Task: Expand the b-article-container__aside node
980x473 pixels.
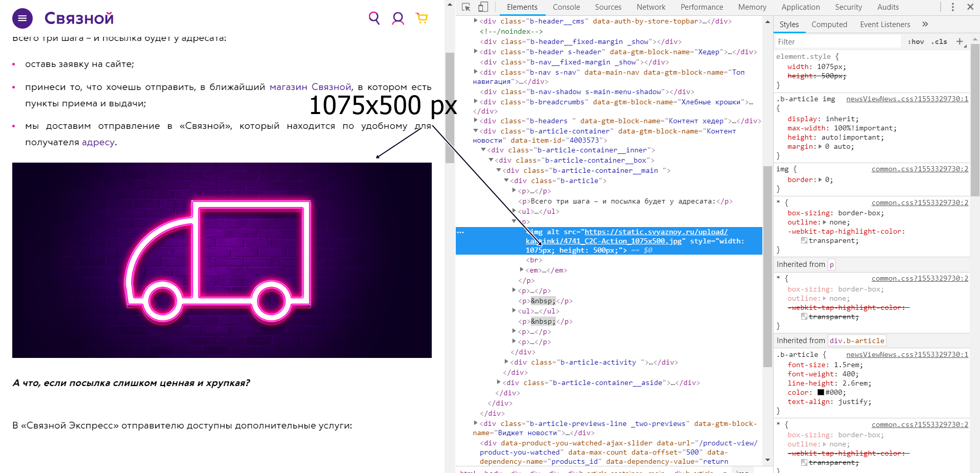Action: click(x=499, y=382)
